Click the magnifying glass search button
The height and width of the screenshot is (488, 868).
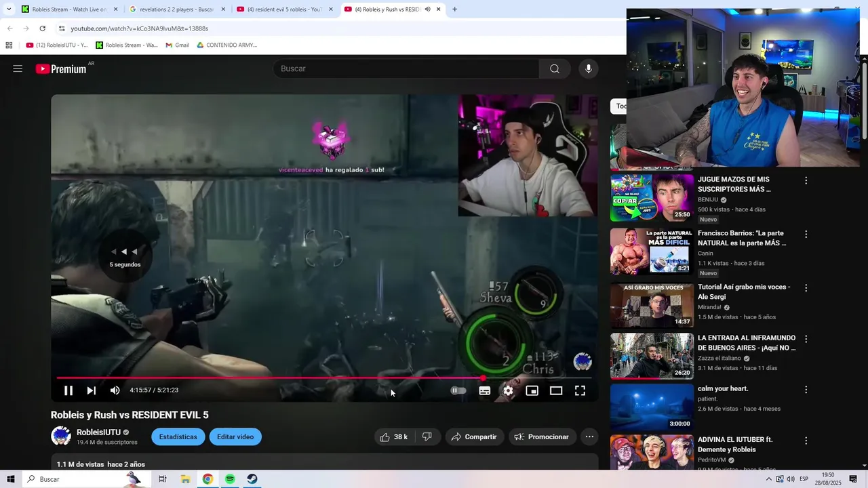[x=555, y=68]
